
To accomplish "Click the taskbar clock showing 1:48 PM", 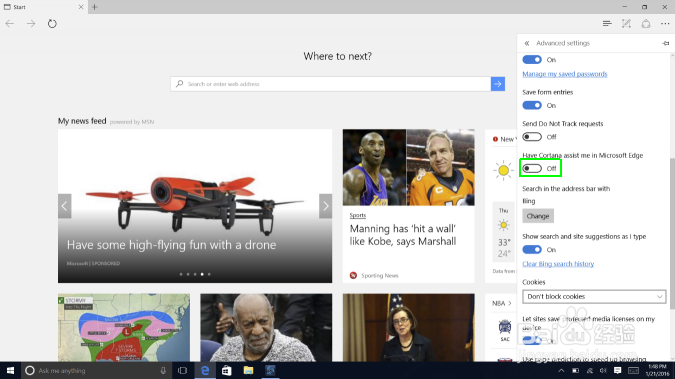I will point(657,370).
